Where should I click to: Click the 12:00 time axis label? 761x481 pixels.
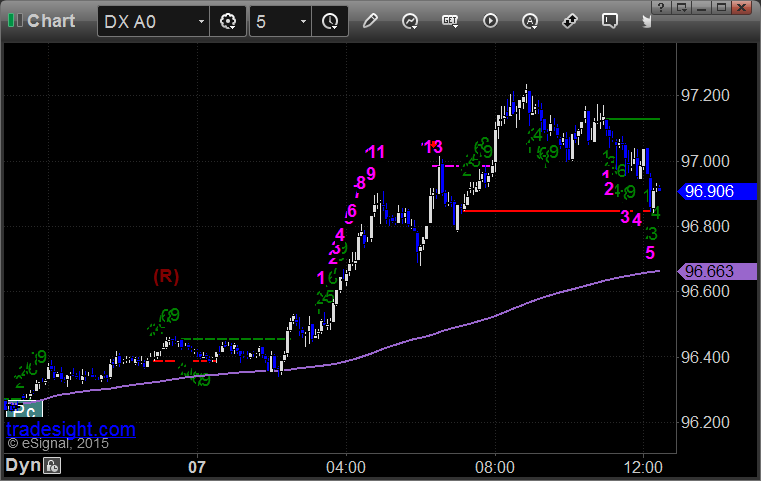[643, 467]
